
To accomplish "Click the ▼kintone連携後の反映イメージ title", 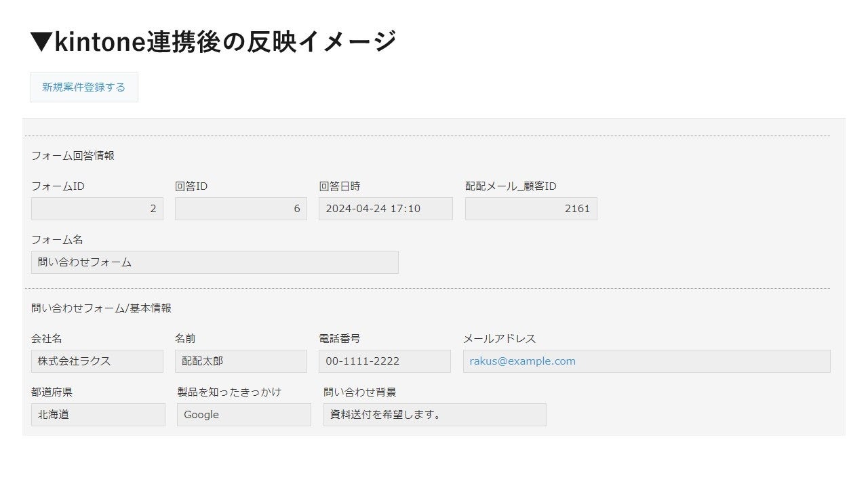I will [213, 41].
